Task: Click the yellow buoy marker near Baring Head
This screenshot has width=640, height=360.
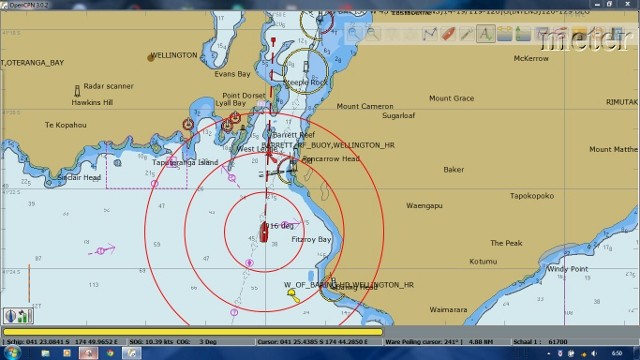Action: 293,296
